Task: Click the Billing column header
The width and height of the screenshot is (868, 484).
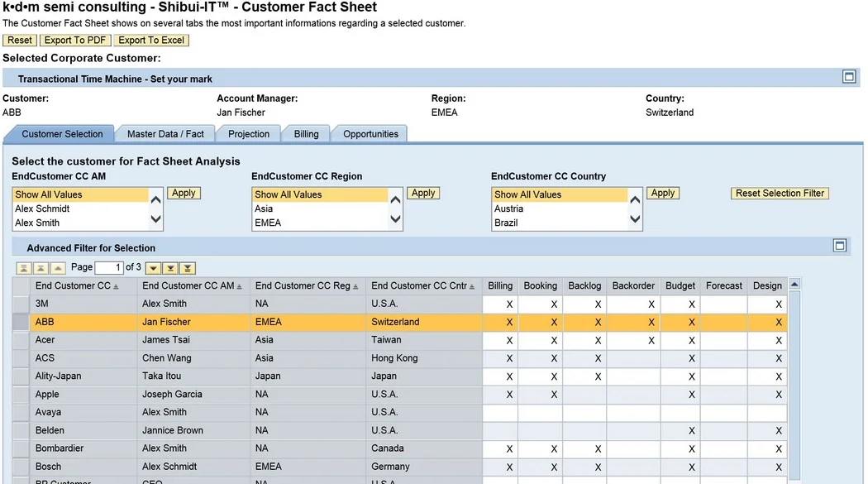Action: (500, 285)
